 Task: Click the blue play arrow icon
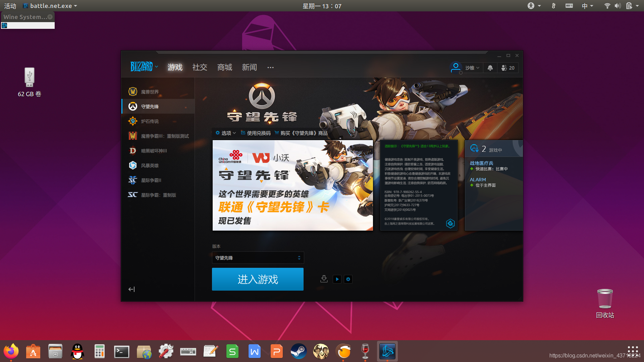pos(337,279)
